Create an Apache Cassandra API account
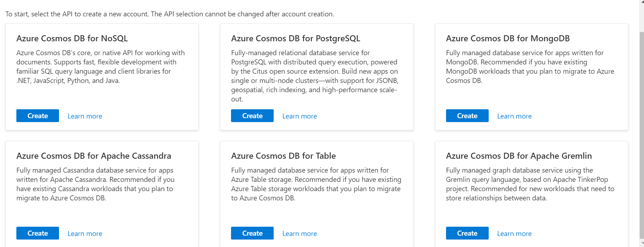Viewport: 644px width, 247px height. [38, 233]
